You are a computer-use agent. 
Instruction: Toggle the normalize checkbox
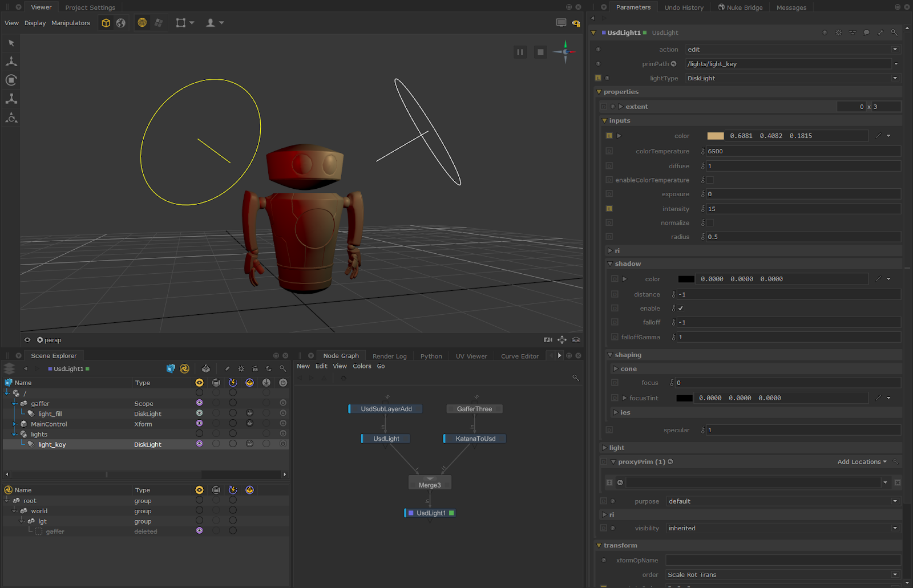(710, 223)
